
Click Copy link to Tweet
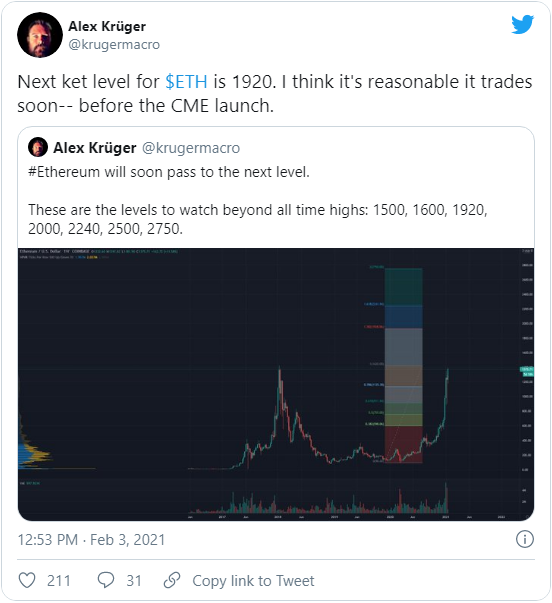tap(253, 581)
